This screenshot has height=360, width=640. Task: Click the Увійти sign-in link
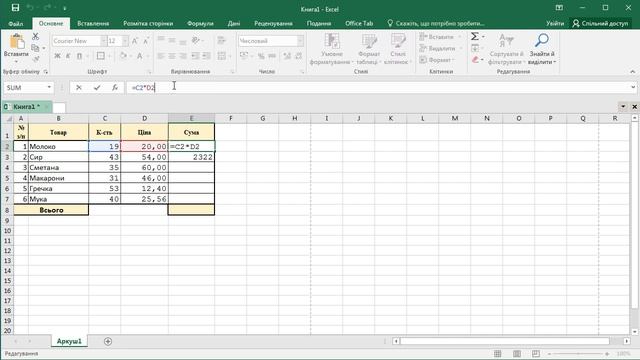click(555, 23)
